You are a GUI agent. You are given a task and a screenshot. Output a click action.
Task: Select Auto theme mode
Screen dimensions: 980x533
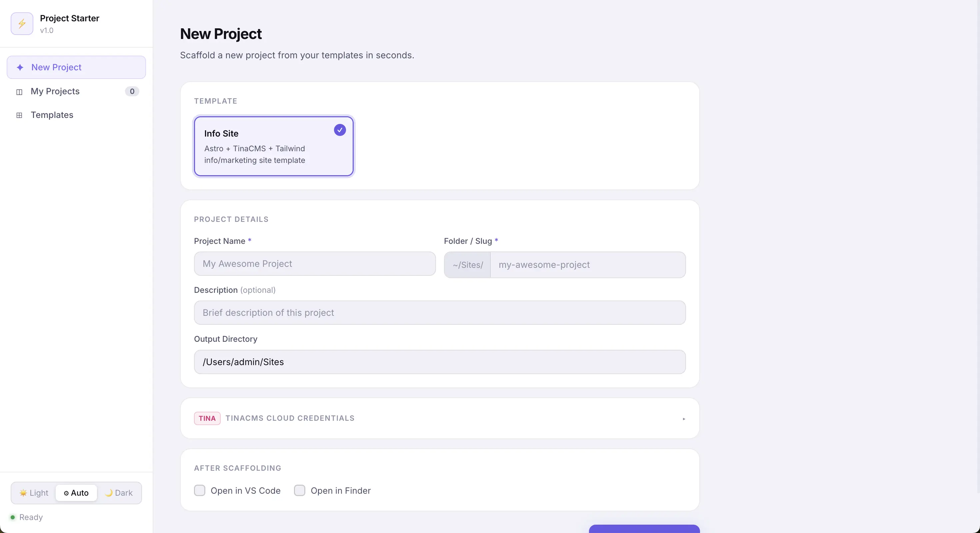click(76, 493)
